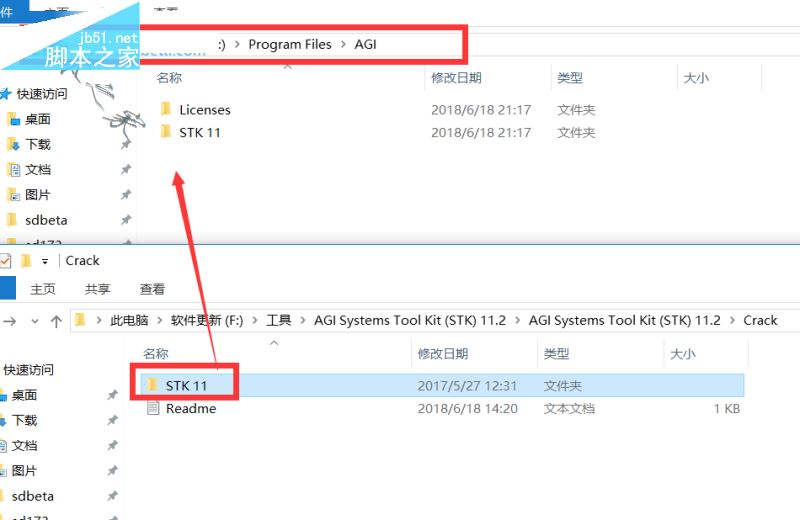800x520 pixels.
Task: Unpin 文档 in Crack window sidebar
Action: point(112,445)
